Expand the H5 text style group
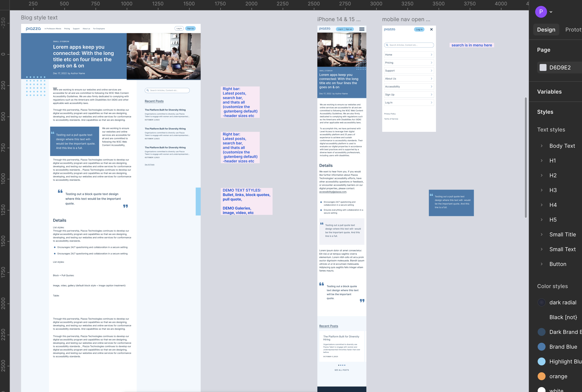Viewport: 582px width, 392px height. 542,219
